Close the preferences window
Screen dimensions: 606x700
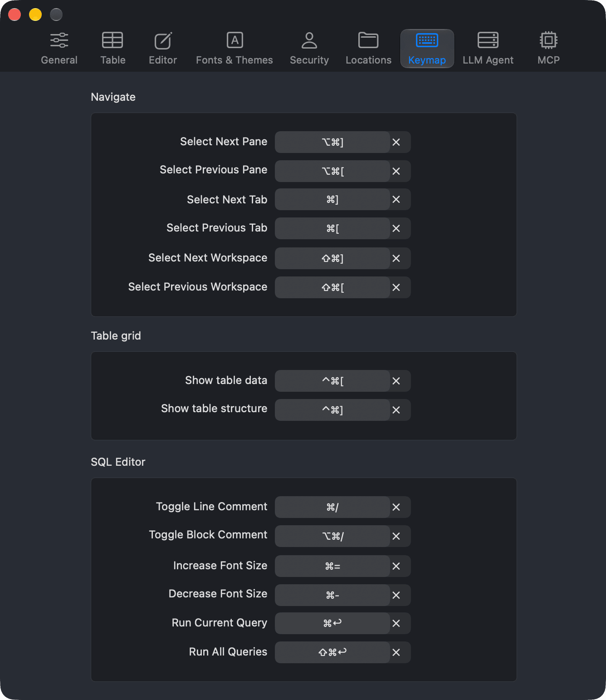15,15
